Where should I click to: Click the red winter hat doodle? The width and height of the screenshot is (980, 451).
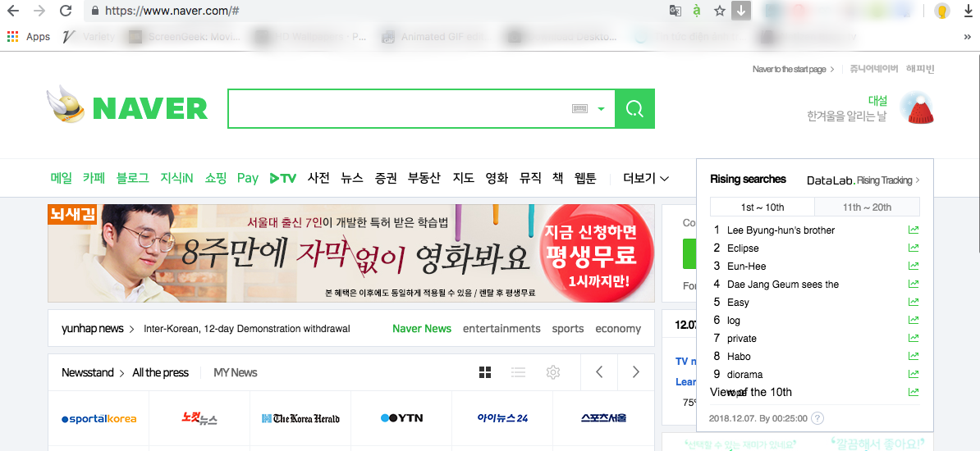[x=920, y=108]
